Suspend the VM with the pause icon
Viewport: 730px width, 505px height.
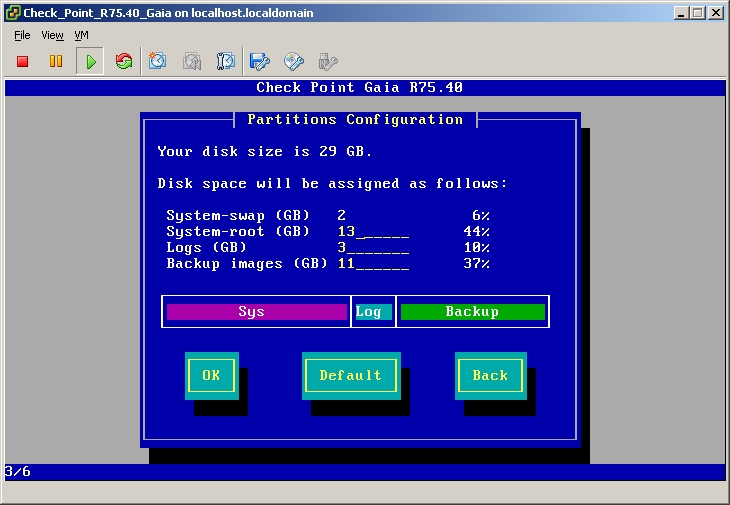(56, 61)
